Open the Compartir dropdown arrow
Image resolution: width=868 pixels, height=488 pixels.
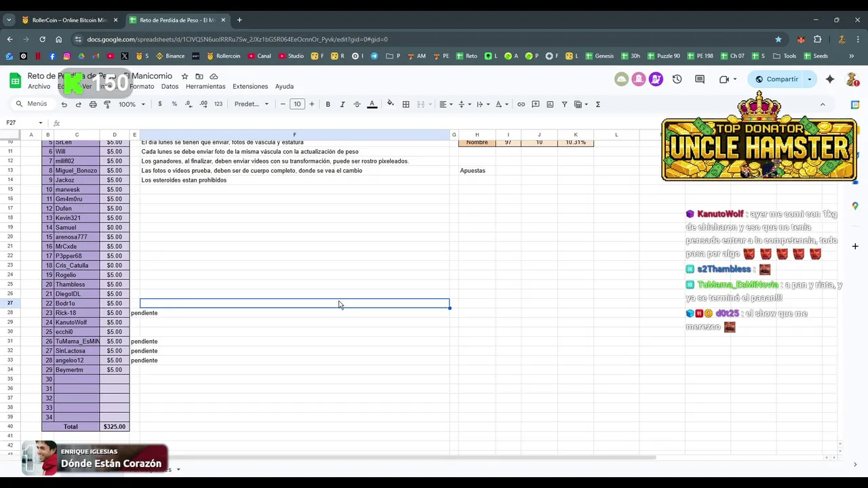click(x=810, y=79)
